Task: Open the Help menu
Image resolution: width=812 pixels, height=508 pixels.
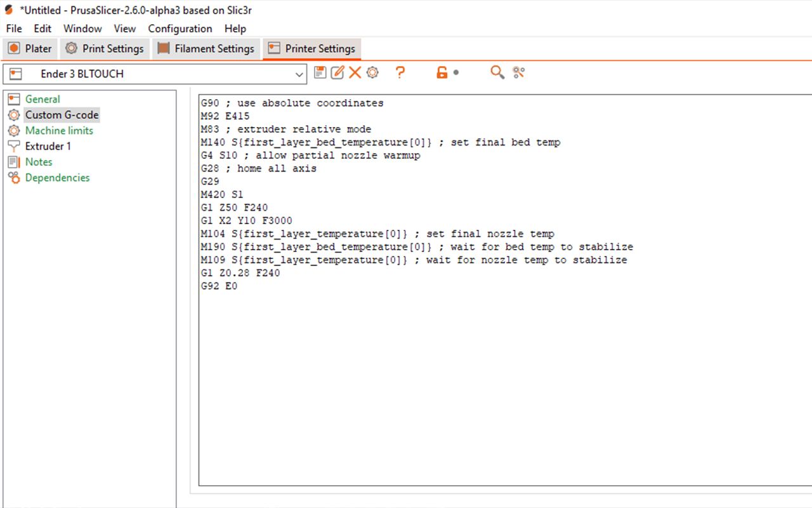Action: tap(235, 29)
